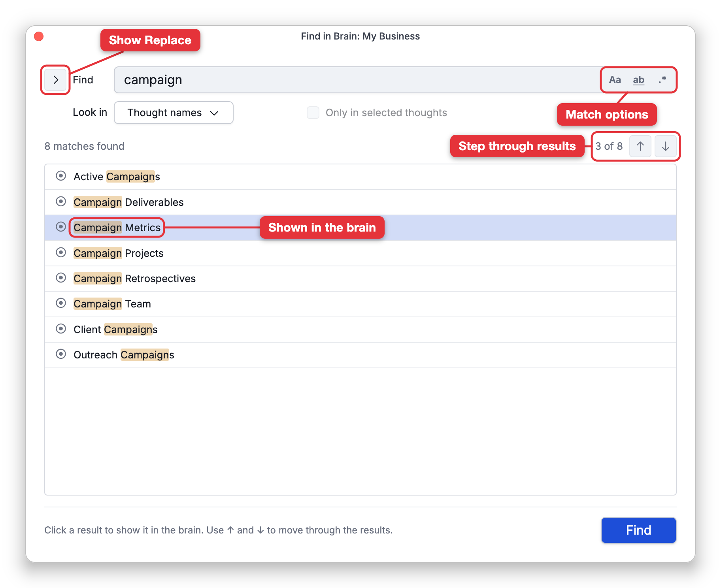Toggle the Match case Aa option
The height and width of the screenshot is (588, 721).
[615, 80]
